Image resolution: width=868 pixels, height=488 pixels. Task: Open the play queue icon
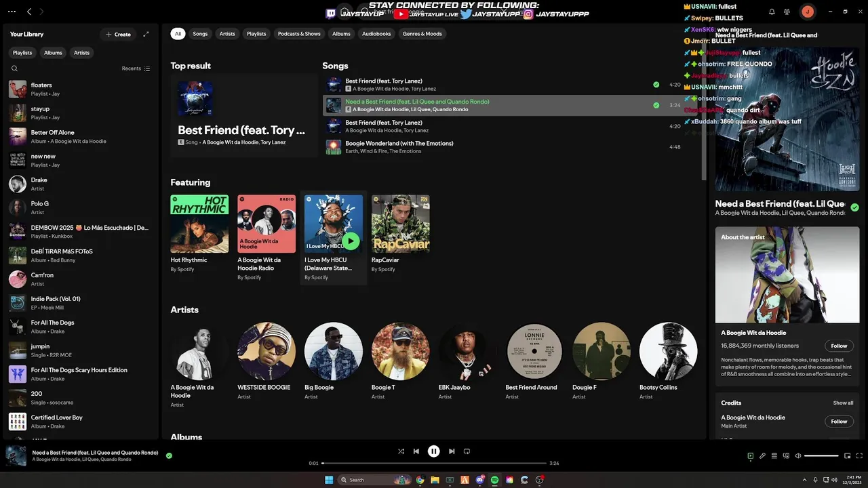point(774,455)
